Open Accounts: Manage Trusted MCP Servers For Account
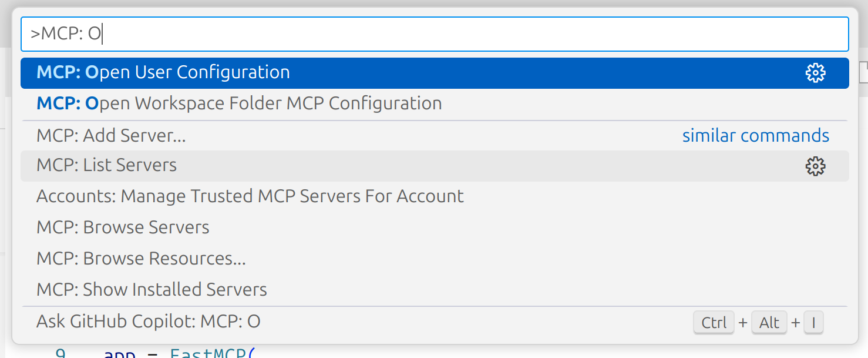868x358 pixels. click(435, 196)
